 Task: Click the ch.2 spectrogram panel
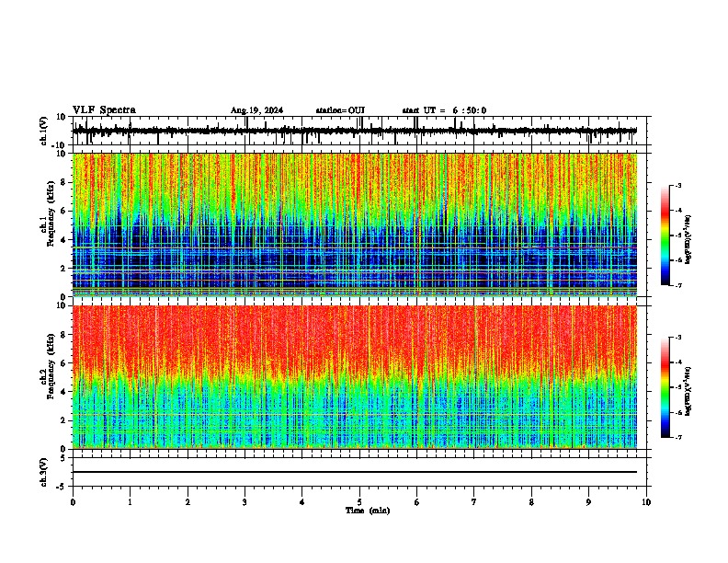pos(355,377)
